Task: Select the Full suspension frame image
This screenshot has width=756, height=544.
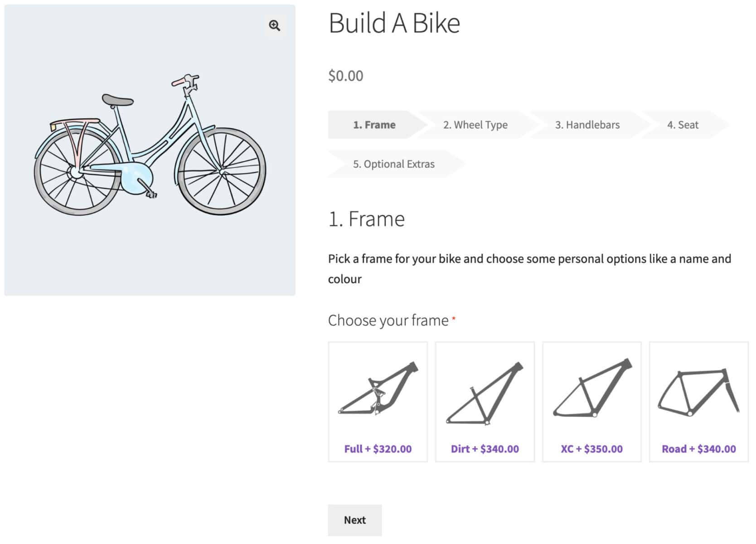Action: pyautogui.click(x=378, y=390)
